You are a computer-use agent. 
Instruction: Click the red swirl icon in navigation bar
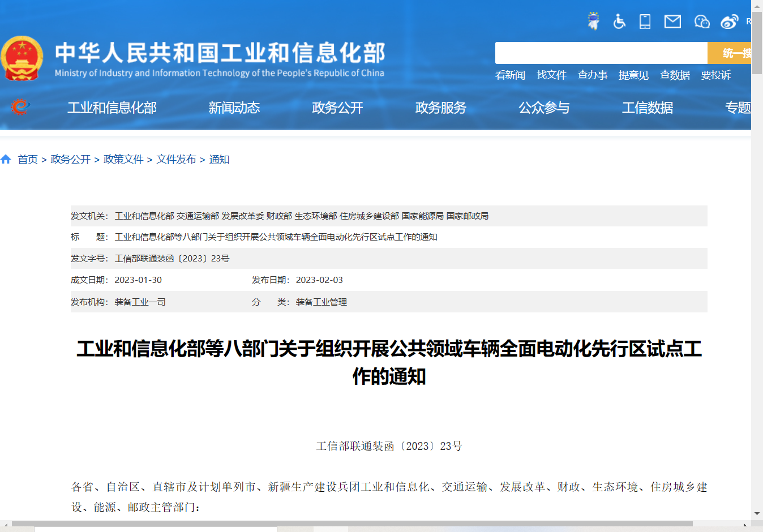click(x=20, y=107)
